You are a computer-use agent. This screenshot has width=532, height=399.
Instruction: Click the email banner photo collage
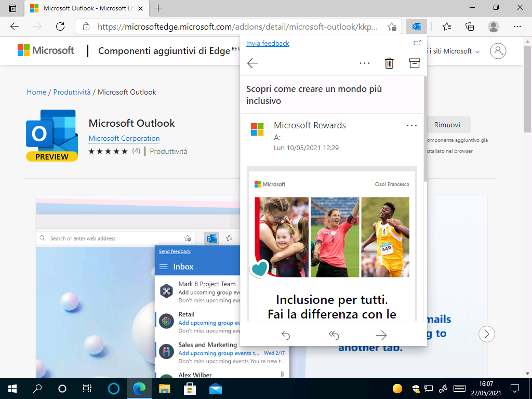(x=332, y=237)
